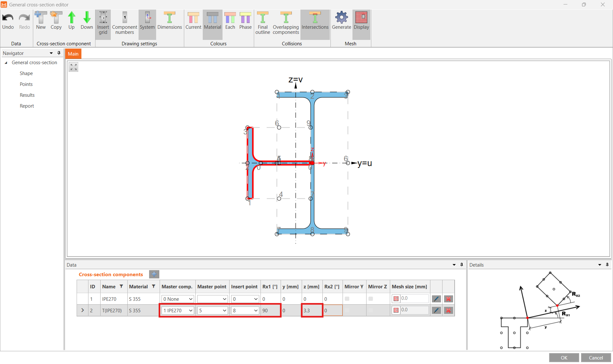613x364 pixels.
Task: Toggle the Insert grid drawing setting
Action: click(x=103, y=24)
